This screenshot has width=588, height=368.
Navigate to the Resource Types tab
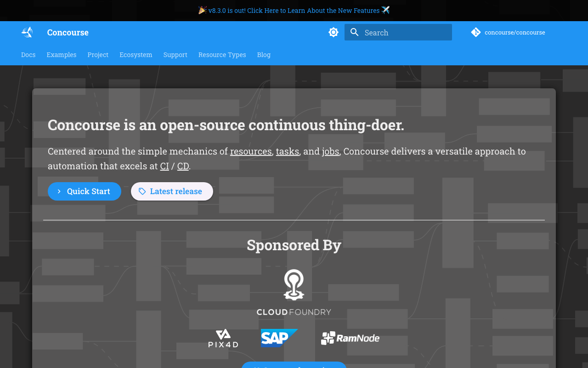tap(222, 55)
